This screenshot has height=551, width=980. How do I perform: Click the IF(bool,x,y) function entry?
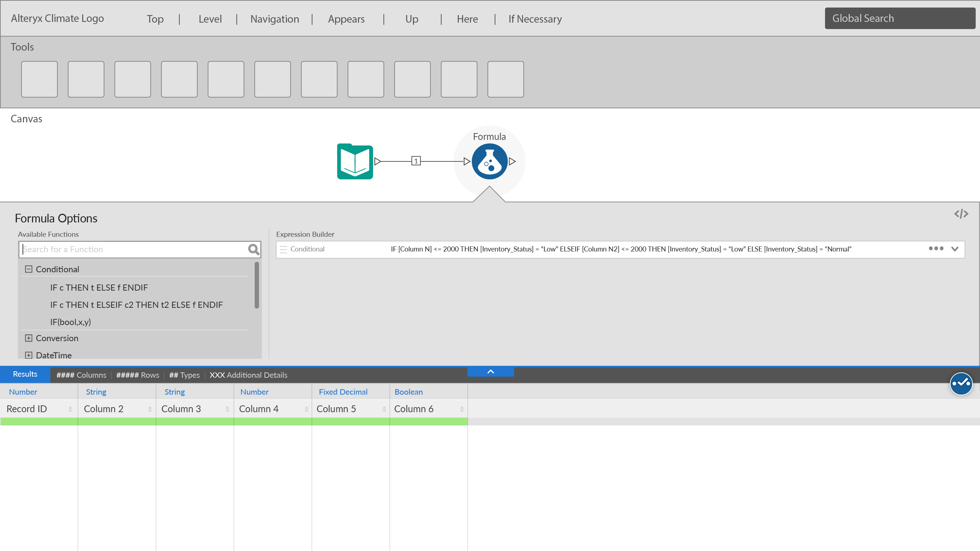[x=70, y=322]
